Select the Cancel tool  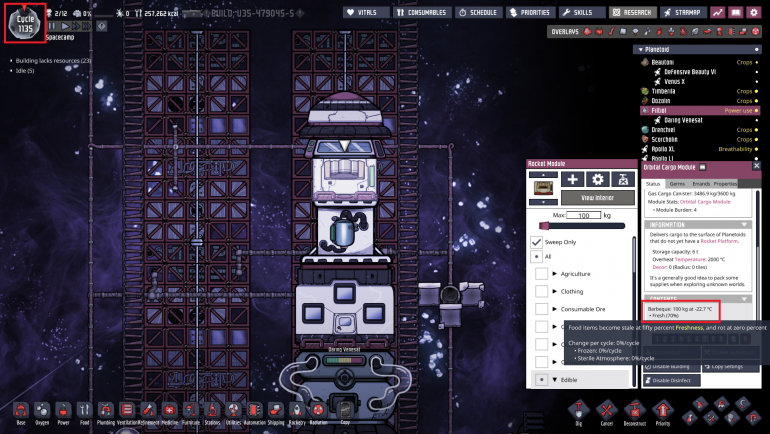pos(606,410)
